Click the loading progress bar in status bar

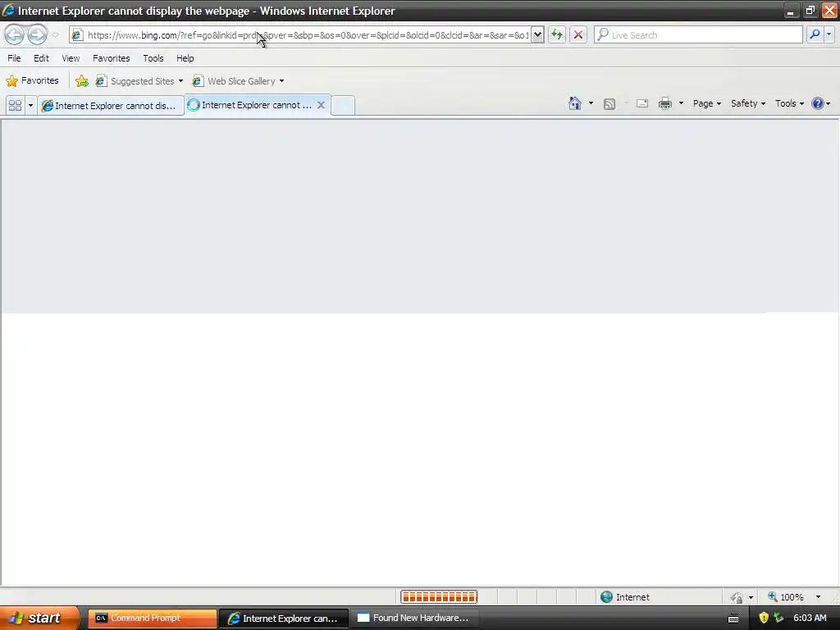coord(439,597)
